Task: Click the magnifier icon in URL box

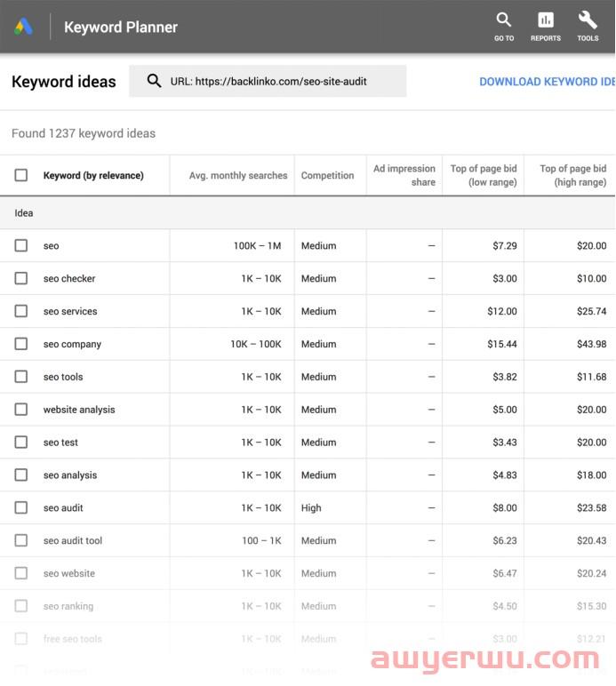Action: tap(155, 81)
